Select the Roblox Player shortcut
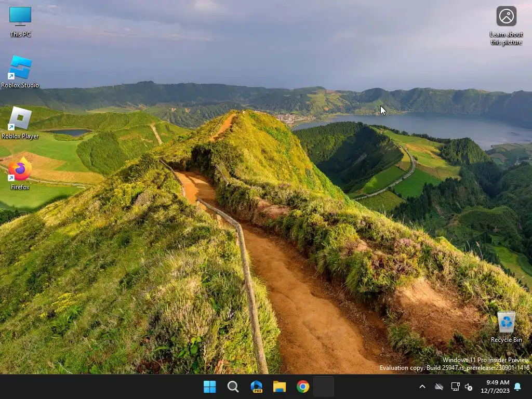 click(x=20, y=123)
